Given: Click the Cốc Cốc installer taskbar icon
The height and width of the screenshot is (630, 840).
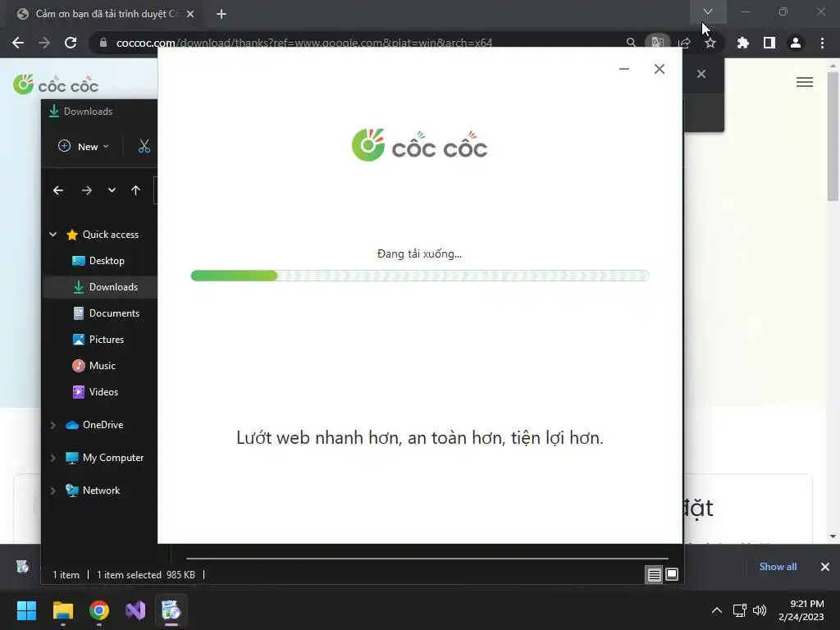Looking at the screenshot, I should pos(171,610).
